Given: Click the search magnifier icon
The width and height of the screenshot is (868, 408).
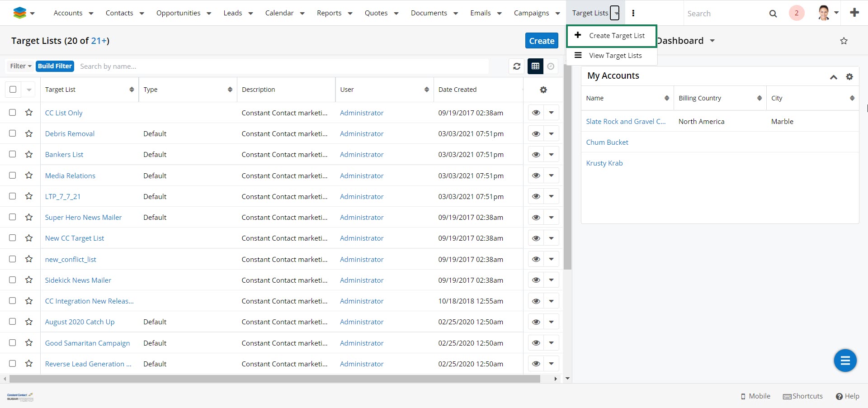Looking at the screenshot, I should [773, 14].
